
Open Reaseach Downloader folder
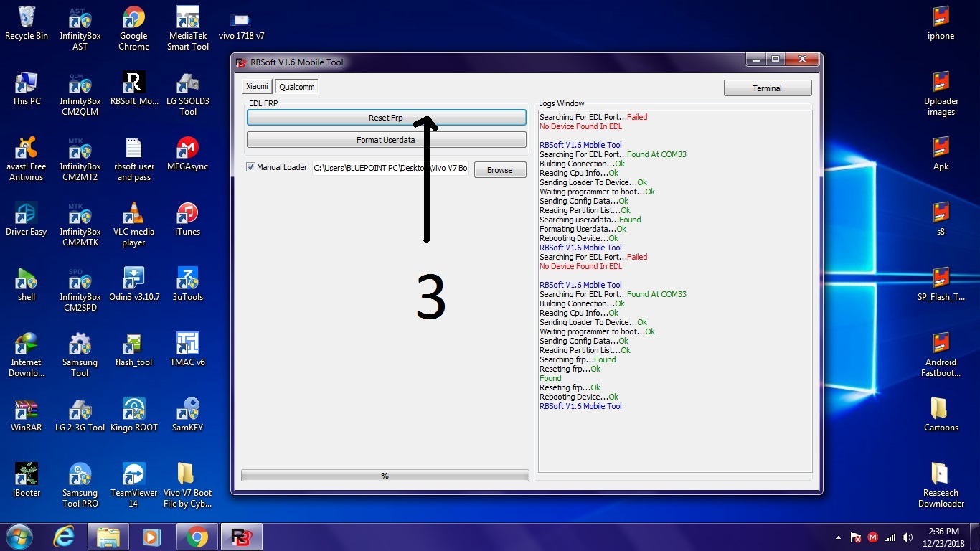click(x=941, y=485)
